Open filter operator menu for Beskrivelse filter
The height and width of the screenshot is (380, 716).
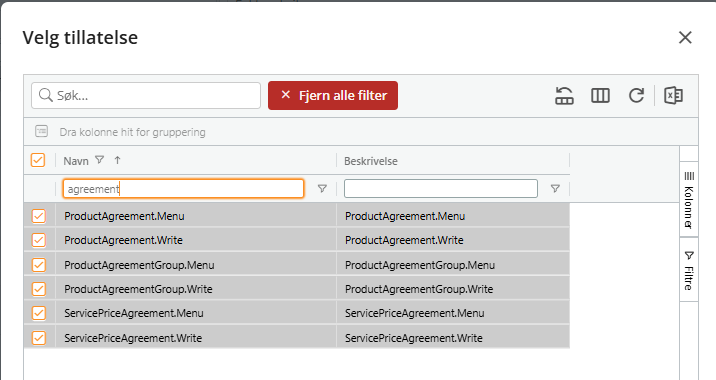555,189
